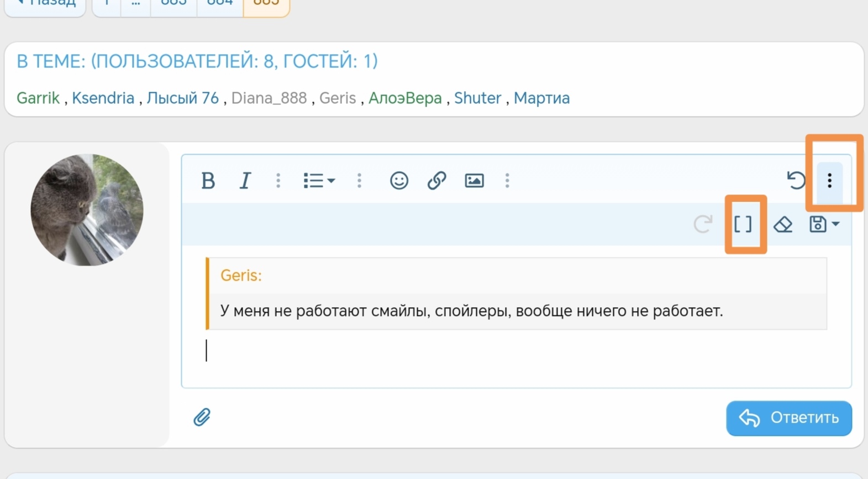Open the list formatting dropdown

coord(319,181)
